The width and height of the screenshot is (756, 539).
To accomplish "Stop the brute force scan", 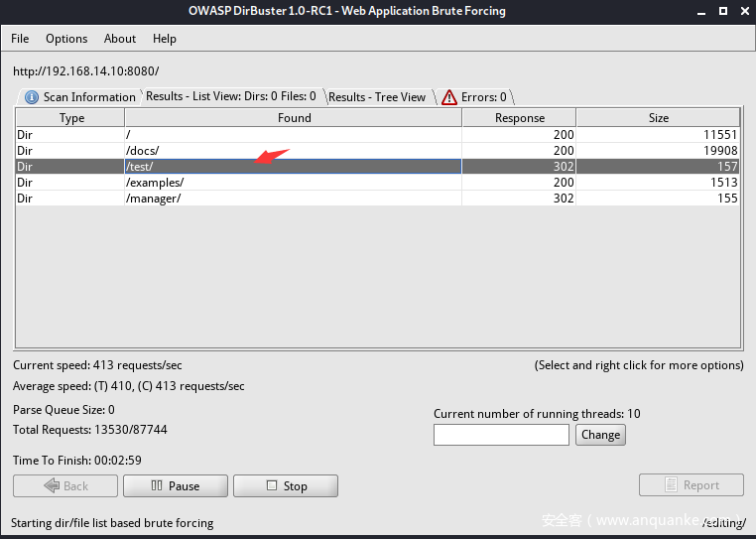I will tap(286, 485).
